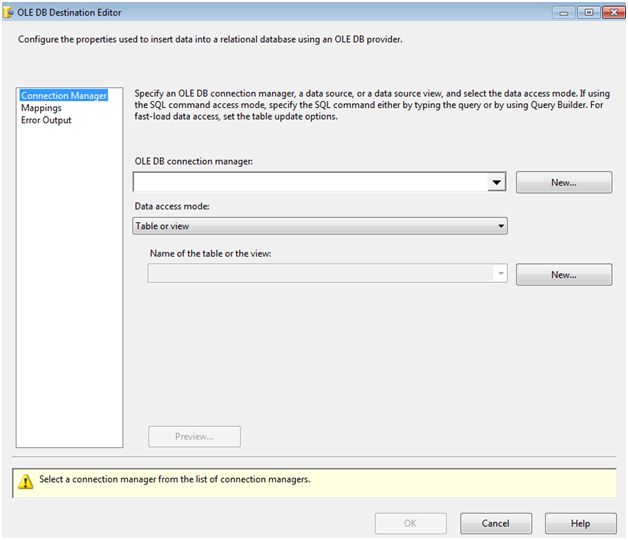Viewport: 628px width, 540px height.
Task: Open Help for destination editor
Action: pos(581,523)
